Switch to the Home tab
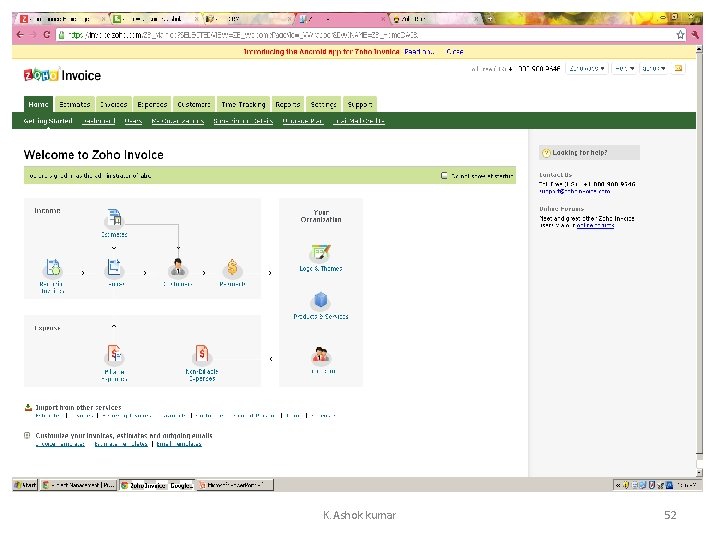This screenshot has width=720, height=540. (39, 104)
